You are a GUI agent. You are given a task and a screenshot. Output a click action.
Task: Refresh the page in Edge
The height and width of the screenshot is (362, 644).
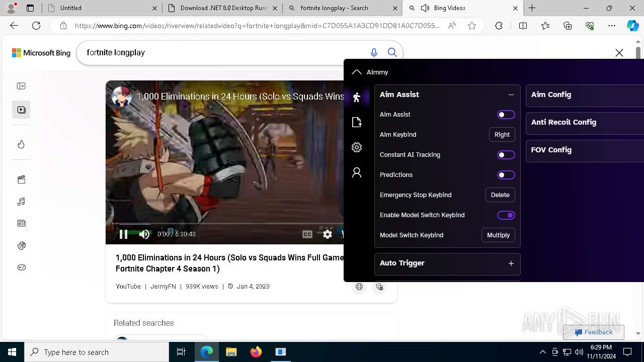coord(36,26)
